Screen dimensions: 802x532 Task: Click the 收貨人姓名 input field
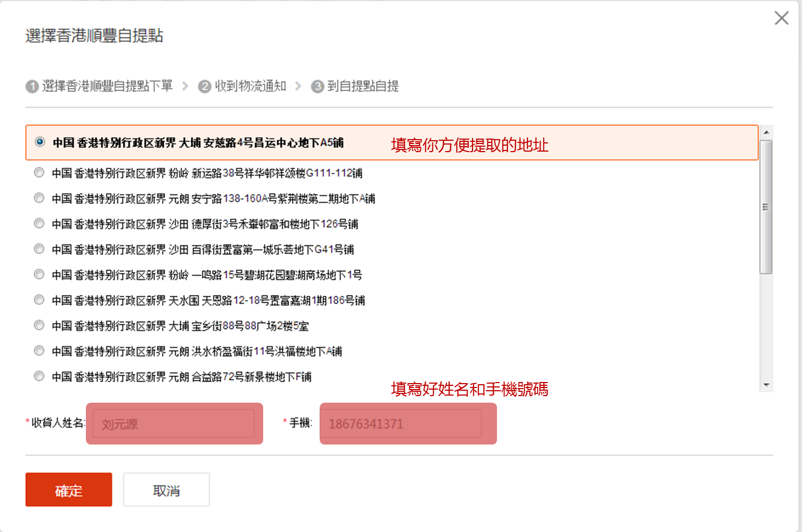tap(174, 424)
